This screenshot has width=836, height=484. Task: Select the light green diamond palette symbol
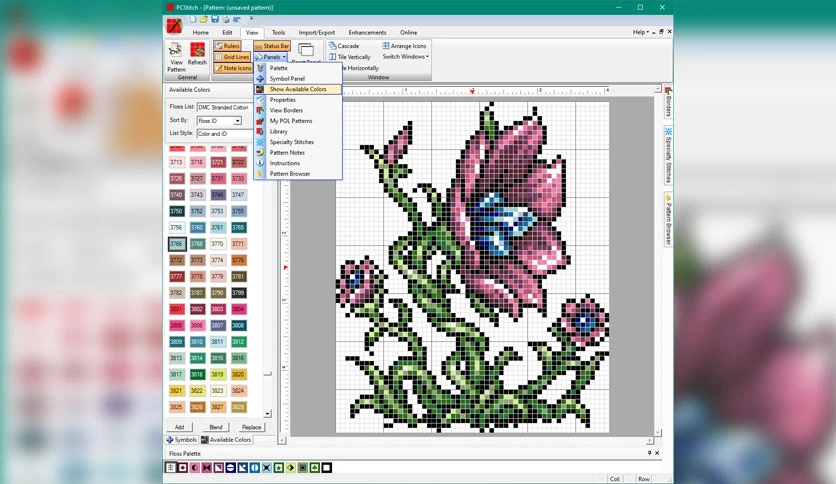coord(291,467)
